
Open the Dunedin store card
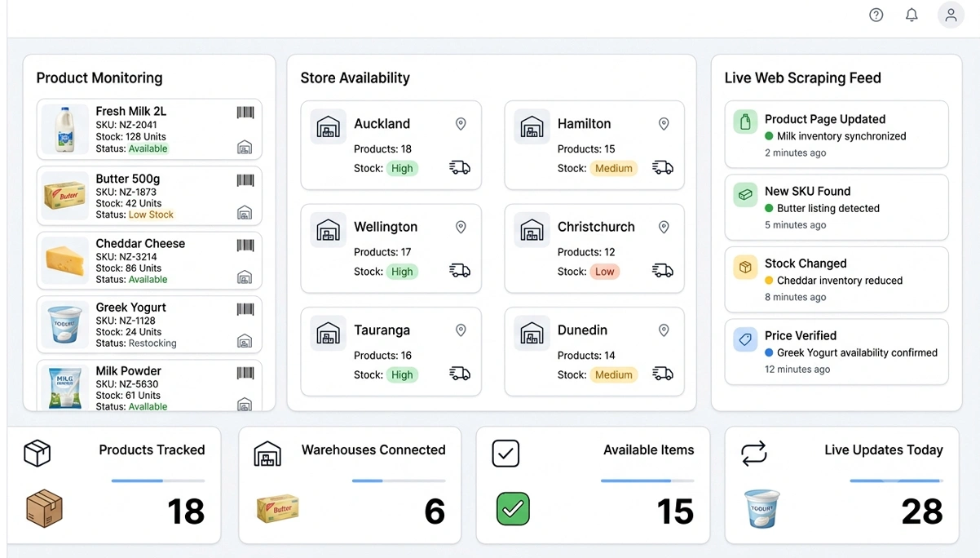coord(594,352)
